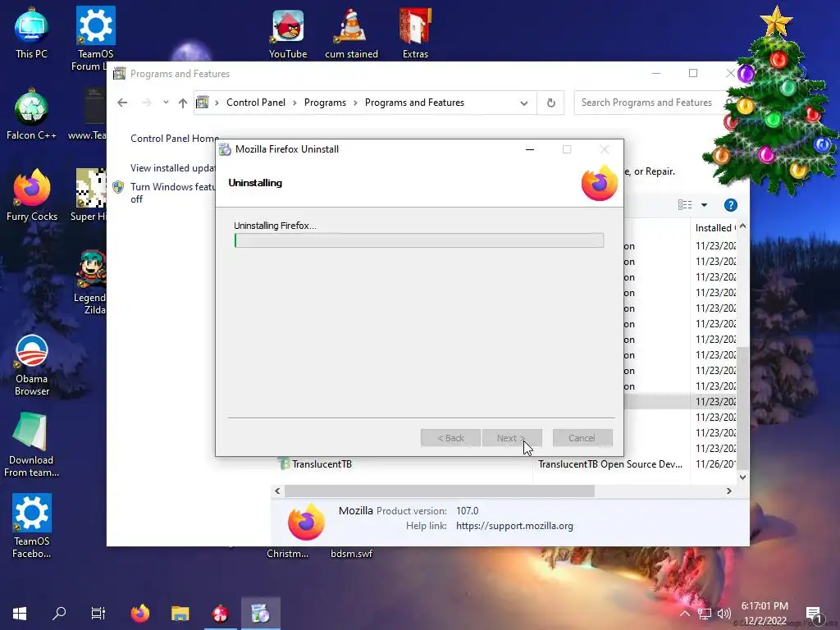Open Control Panel Home link

coord(175,138)
